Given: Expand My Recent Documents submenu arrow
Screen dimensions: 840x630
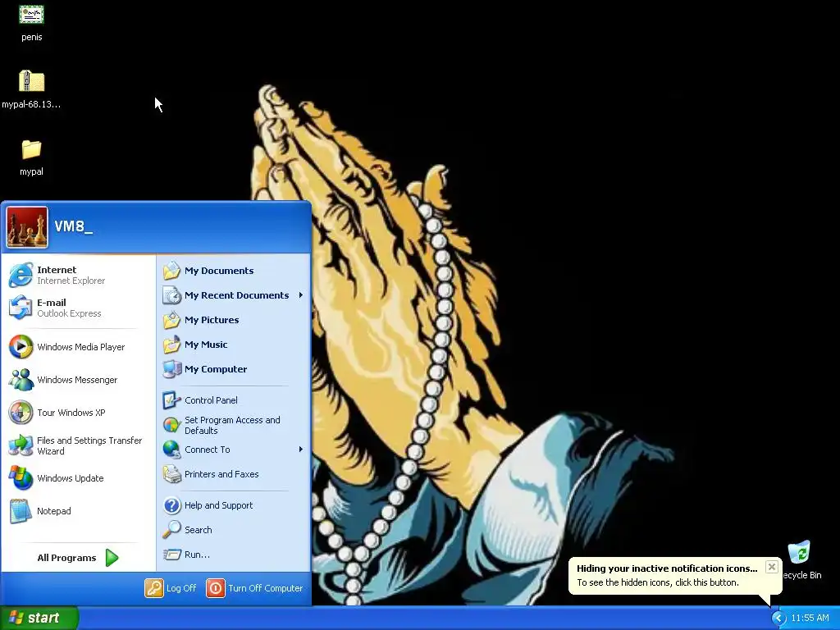Looking at the screenshot, I should pyautogui.click(x=301, y=295).
